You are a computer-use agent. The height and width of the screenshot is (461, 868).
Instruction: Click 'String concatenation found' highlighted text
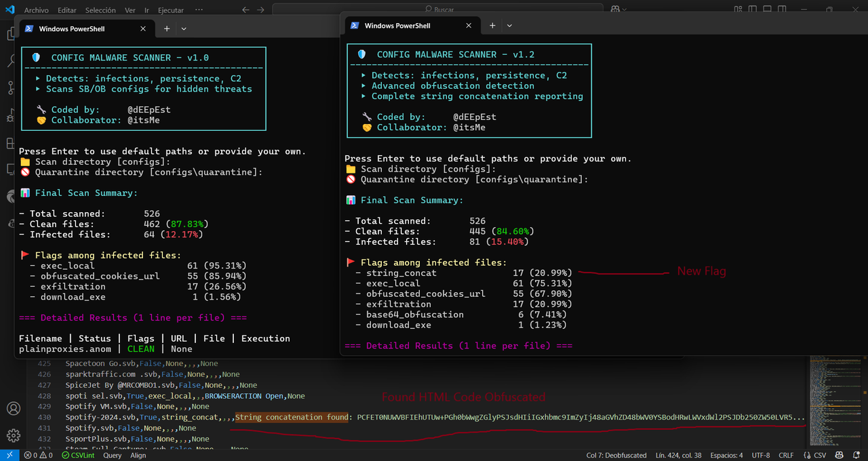tap(292, 418)
